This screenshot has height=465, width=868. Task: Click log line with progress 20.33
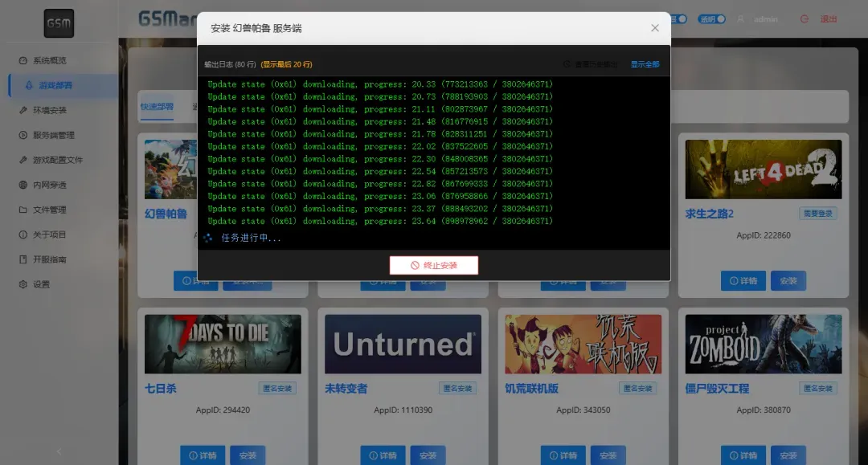point(380,84)
